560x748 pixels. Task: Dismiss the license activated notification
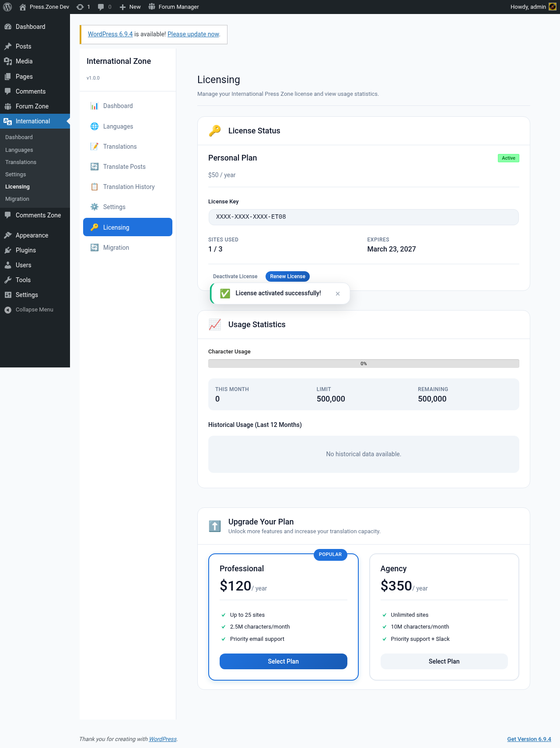point(338,294)
